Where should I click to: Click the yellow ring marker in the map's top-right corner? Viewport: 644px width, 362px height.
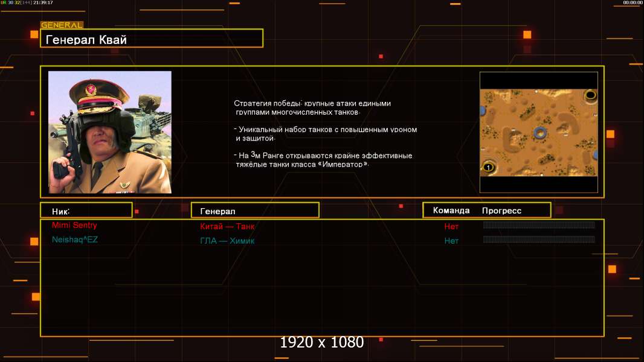click(590, 95)
